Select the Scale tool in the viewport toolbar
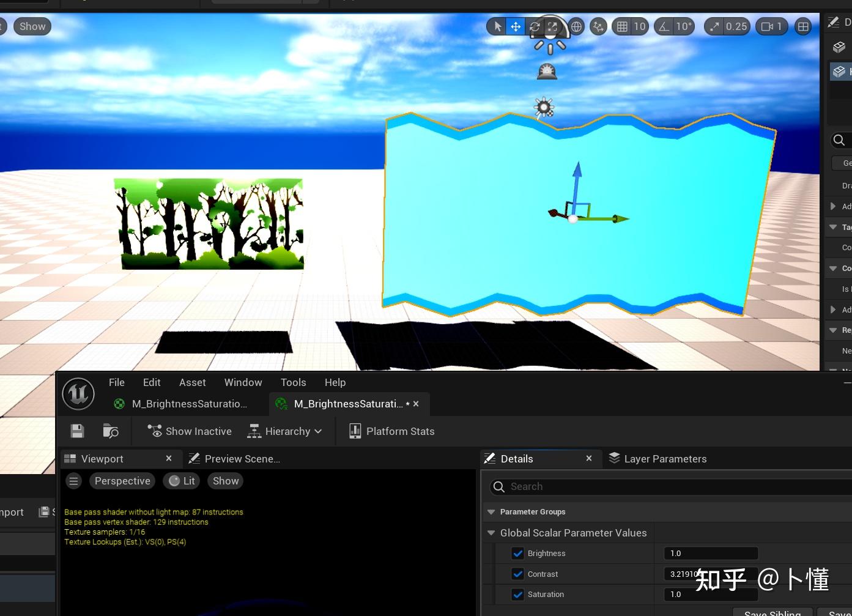Viewport: 852px width, 616px height. 552,26
